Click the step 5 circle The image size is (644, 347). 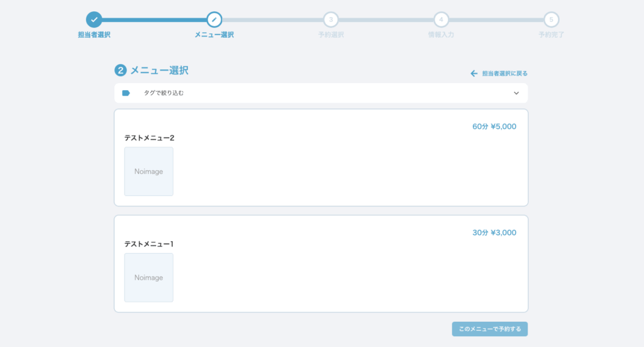552,20
